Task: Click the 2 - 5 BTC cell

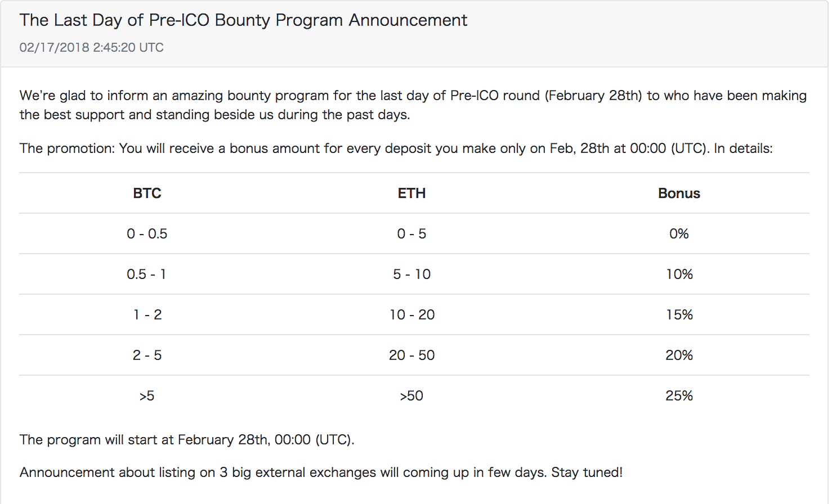Action: point(147,355)
